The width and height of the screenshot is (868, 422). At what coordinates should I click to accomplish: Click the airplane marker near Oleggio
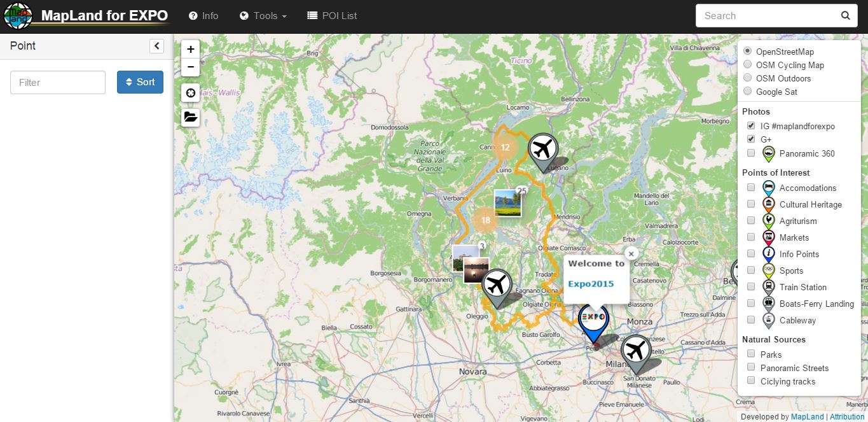497,288
